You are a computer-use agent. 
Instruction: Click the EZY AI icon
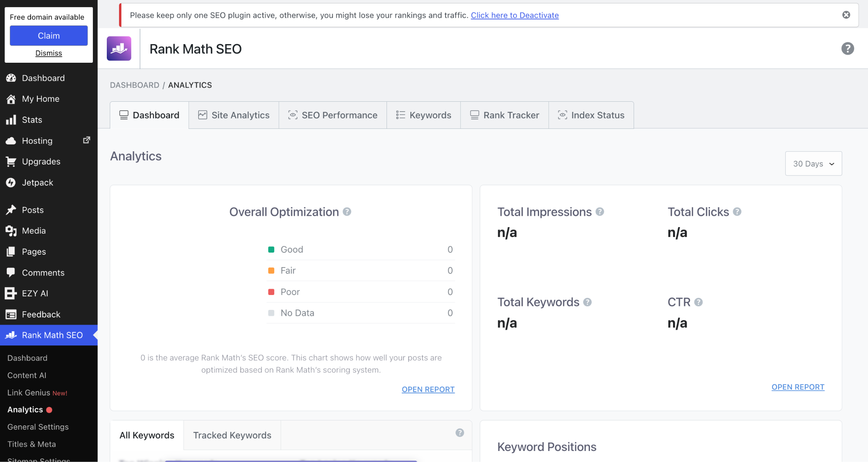pyautogui.click(x=11, y=293)
